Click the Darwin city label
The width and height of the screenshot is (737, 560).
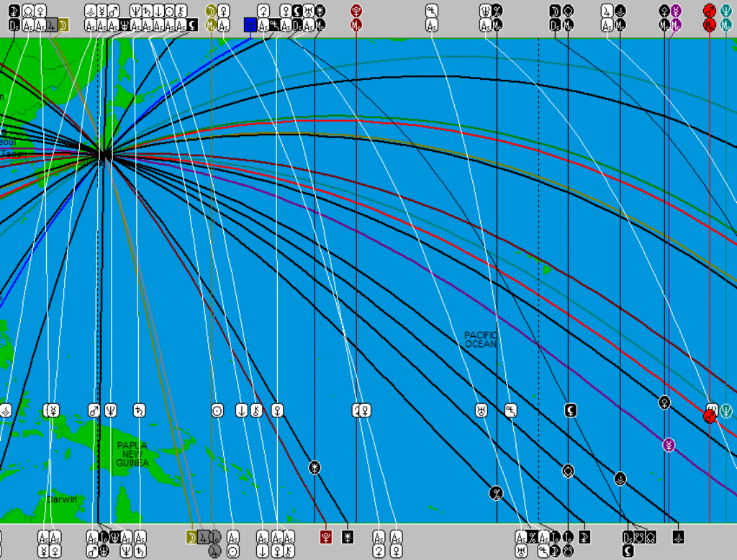click(62, 500)
